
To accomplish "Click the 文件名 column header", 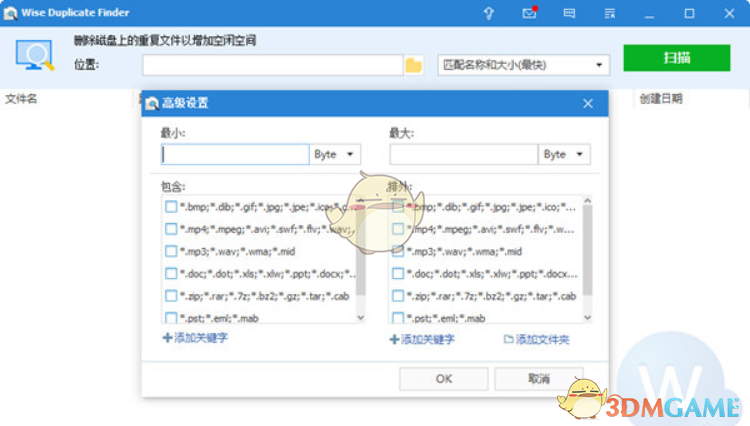I will (x=22, y=98).
